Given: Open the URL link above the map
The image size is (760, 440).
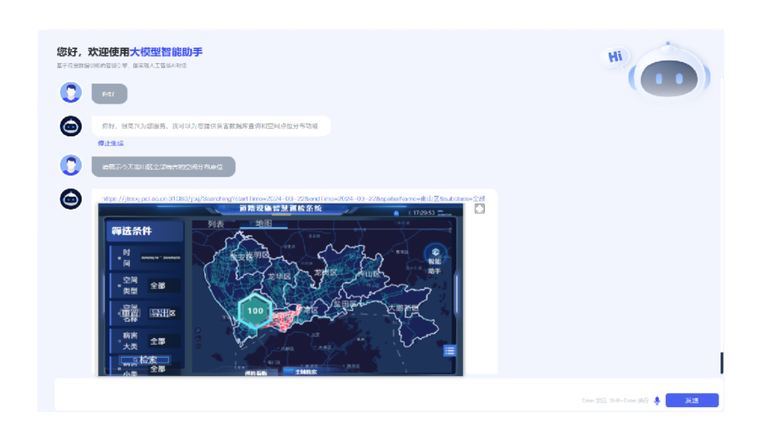Looking at the screenshot, I should [x=290, y=198].
